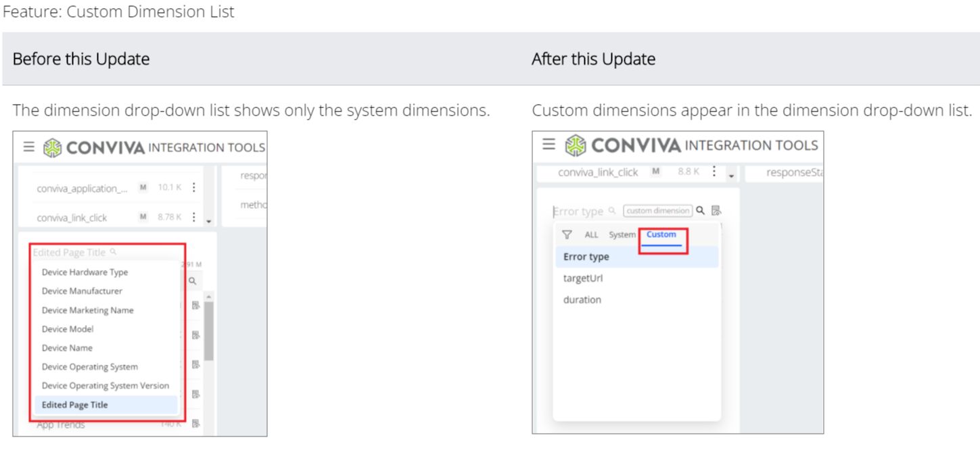Click the left panel's vertical scrollbar thumb
The width and height of the screenshot is (980, 450).
coord(209,331)
